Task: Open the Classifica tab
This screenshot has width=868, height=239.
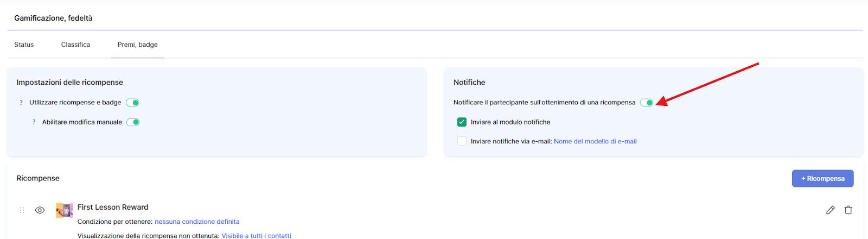Action: 75,45
